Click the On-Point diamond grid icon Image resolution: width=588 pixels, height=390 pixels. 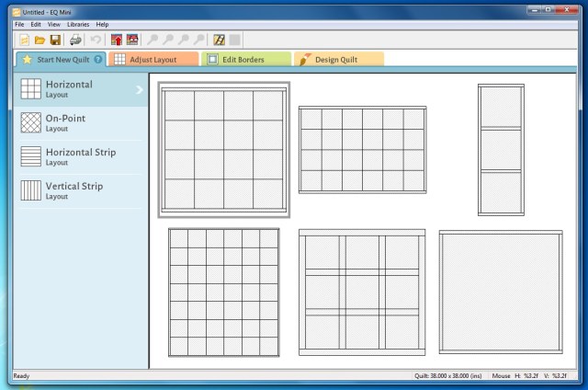30,122
